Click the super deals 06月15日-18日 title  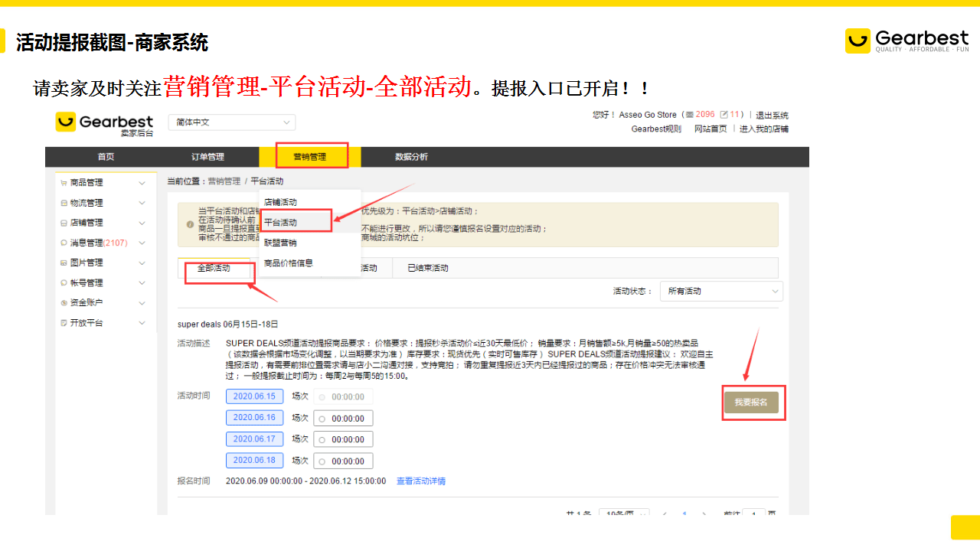[x=228, y=324]
